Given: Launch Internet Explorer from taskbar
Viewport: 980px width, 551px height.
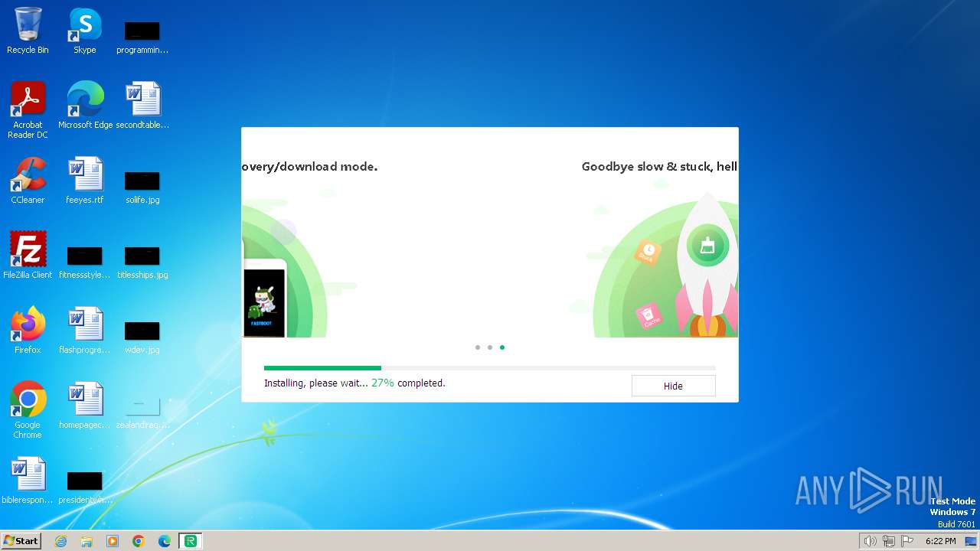Looking at the screenshot, I should (x=60, y=541).
